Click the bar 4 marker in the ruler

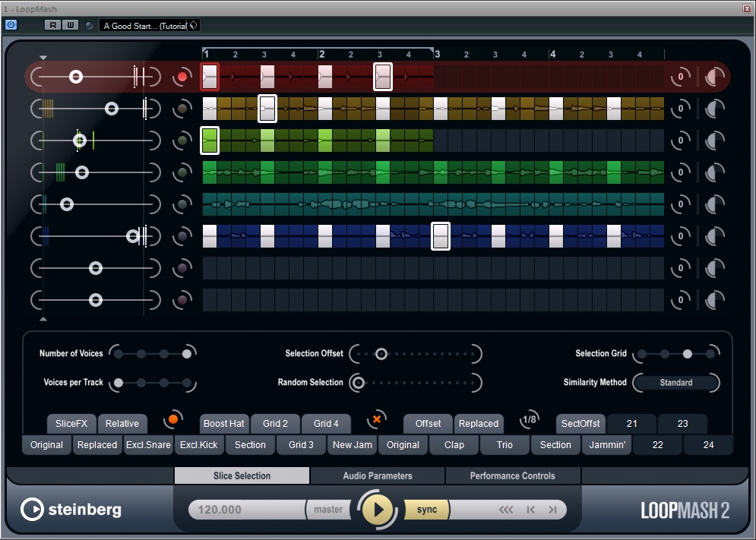click(552, 54)
